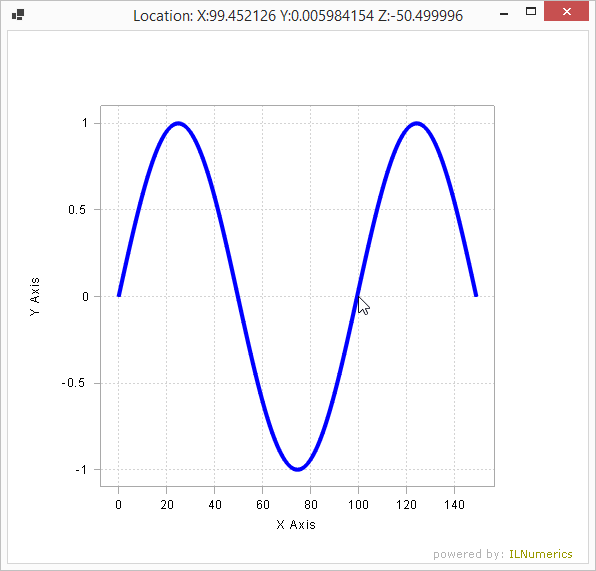
Task: Click the X axis tick label 100
Action: [x=358, y=504]
